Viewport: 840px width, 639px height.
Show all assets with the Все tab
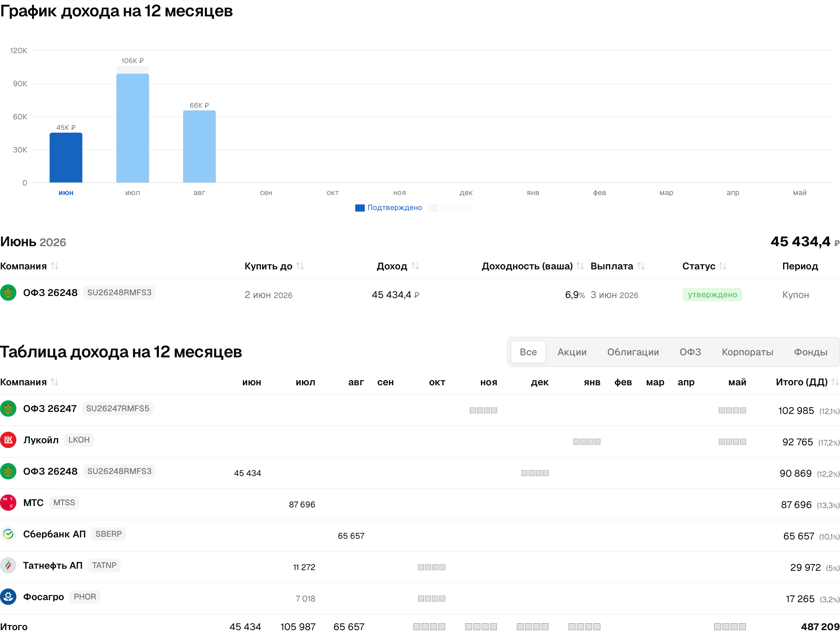point(528,352)
